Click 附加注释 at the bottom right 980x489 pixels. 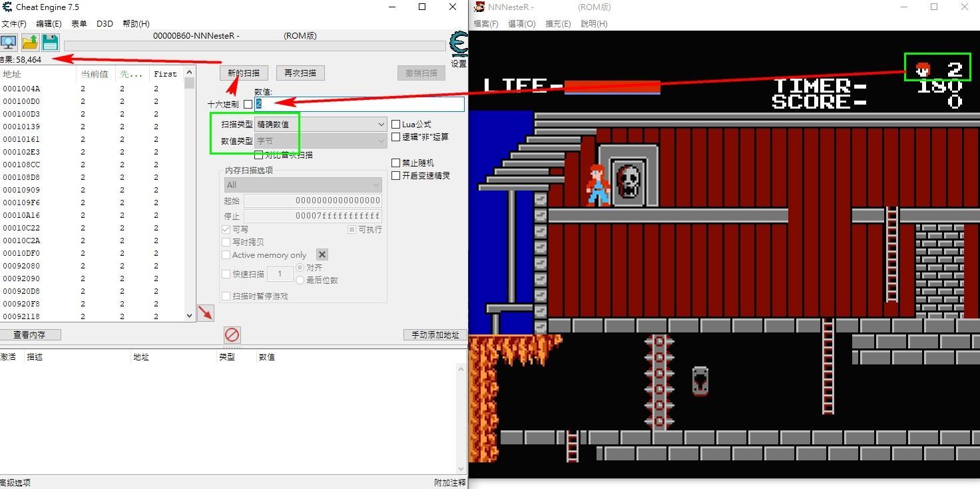click(x=450, y=483)
